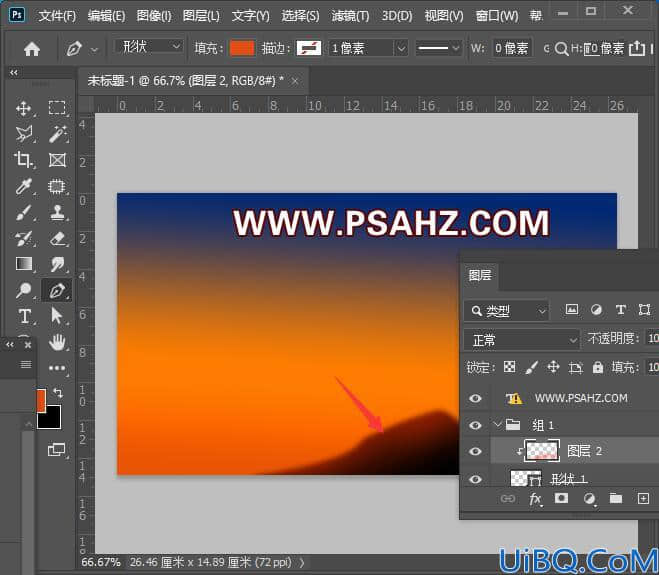This screenshot has height=575, width=659.
Task: Toggle lock all padlock
Action: pos(597,367)
